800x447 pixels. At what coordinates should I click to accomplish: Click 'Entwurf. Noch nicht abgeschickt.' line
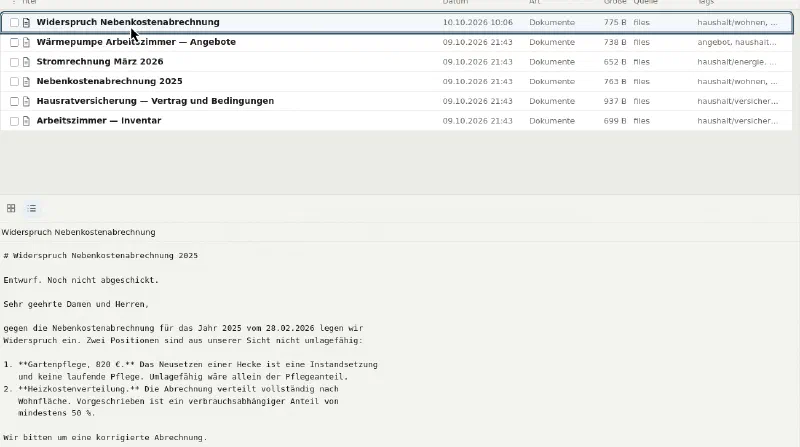[81, 280]
